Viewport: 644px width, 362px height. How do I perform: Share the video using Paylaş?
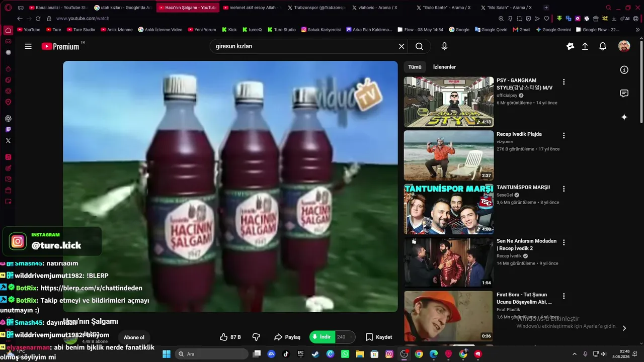click(287, 337)
